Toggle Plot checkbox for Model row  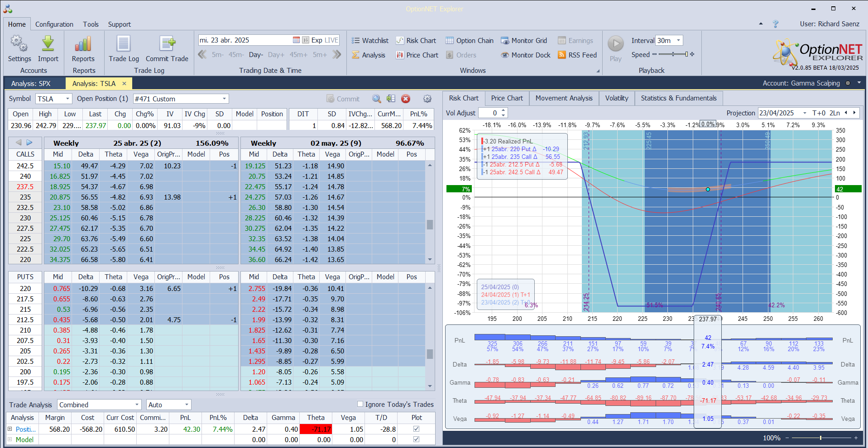(x=417, y=439)
